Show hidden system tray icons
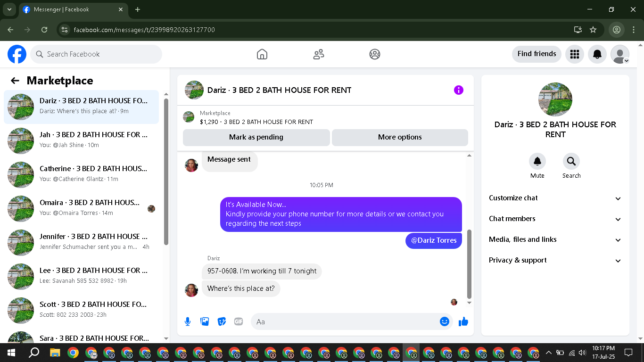The width and height of the screenshot is (644, 362). click(x=548, y=352)
